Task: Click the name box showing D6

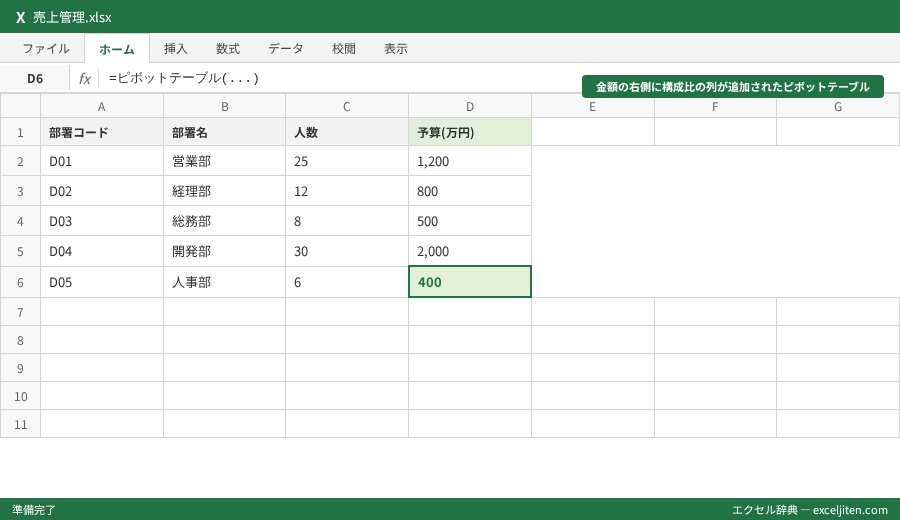Action: pos(35,78)
